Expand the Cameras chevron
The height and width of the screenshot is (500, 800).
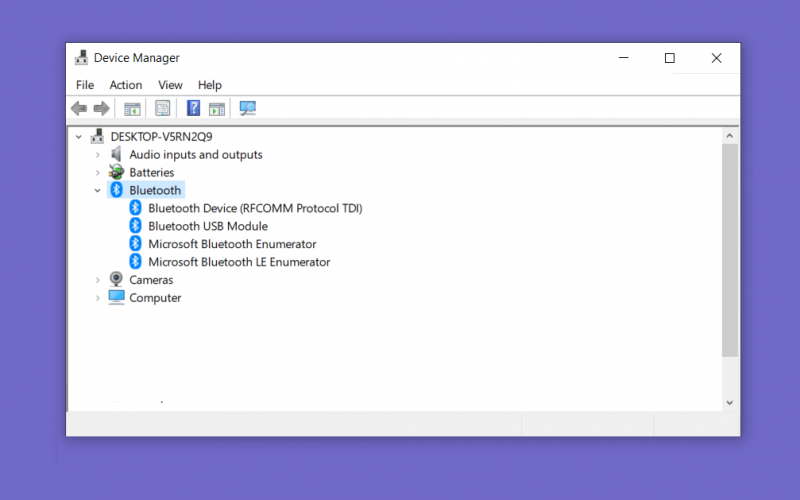97,280
